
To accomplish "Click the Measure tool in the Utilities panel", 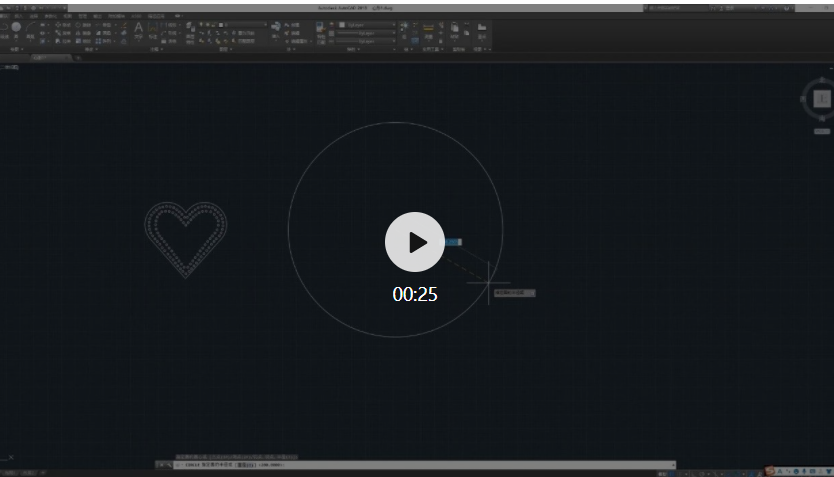I will (428, 30).
